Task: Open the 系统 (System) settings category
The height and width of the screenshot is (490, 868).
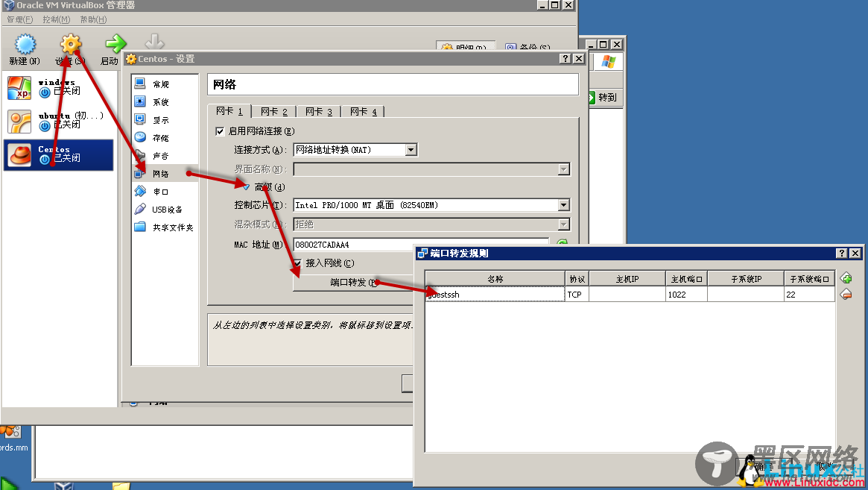Action: 165,102
